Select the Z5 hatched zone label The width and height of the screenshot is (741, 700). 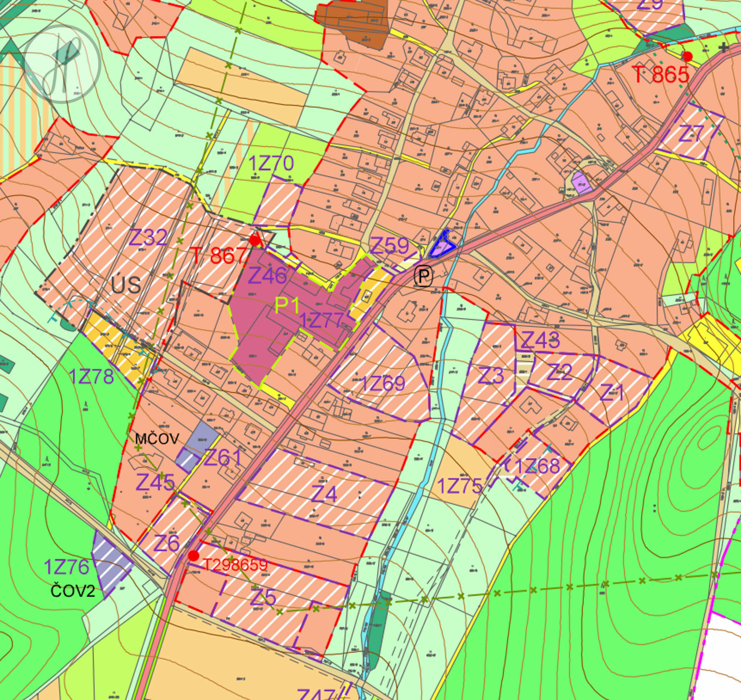click(x=263, y=597)
